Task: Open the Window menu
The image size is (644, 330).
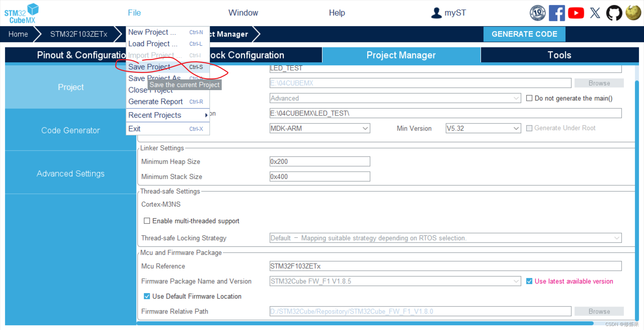Action: [243, 13]
